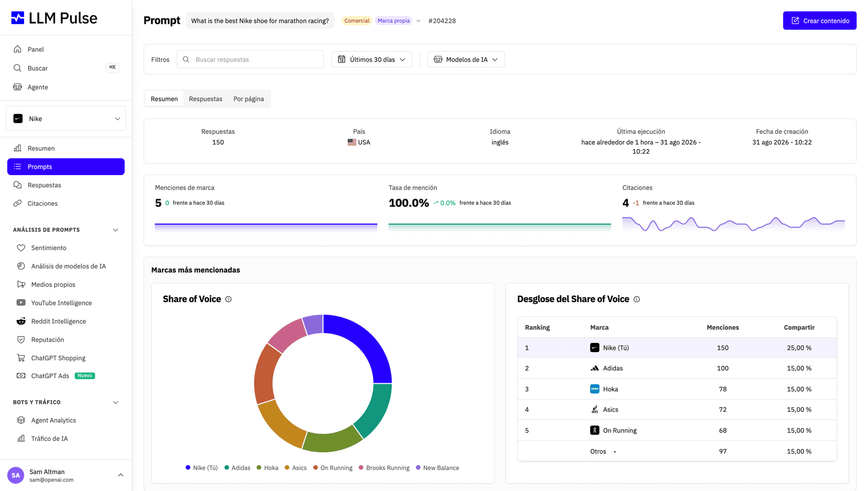Click the Tráfico de IA chart icon
This screenshot has width=868, height=491.
click(x=21, y=438)
